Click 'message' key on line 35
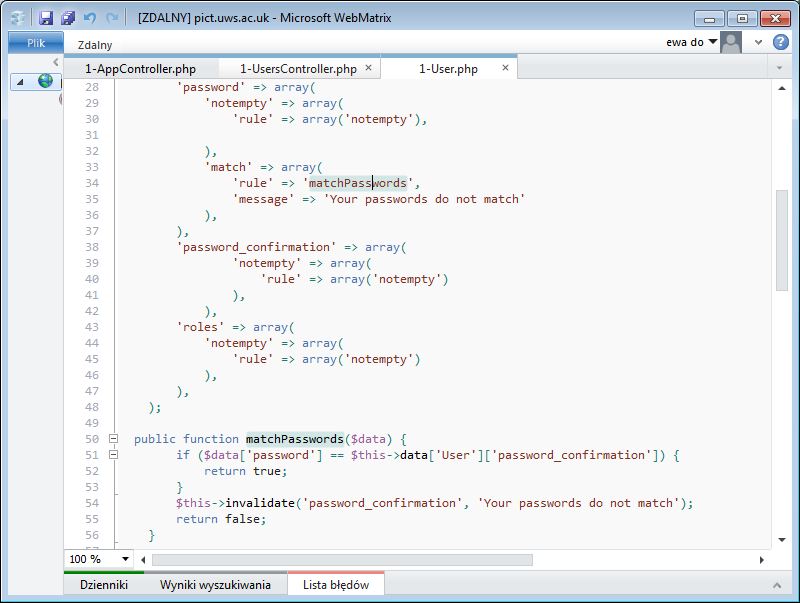The width and height of the screenshot is (800, 603). (x=263, y=199)
